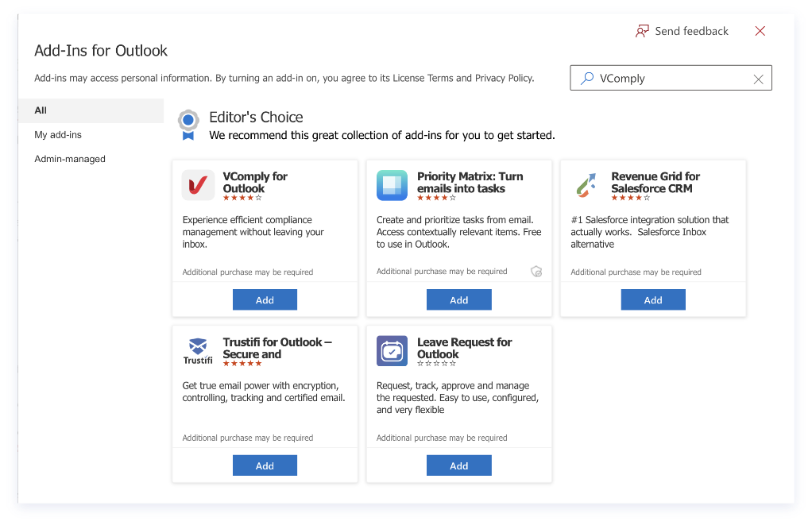Click "Additional purchase may be required" on Trustifi card

pos(248,438)
